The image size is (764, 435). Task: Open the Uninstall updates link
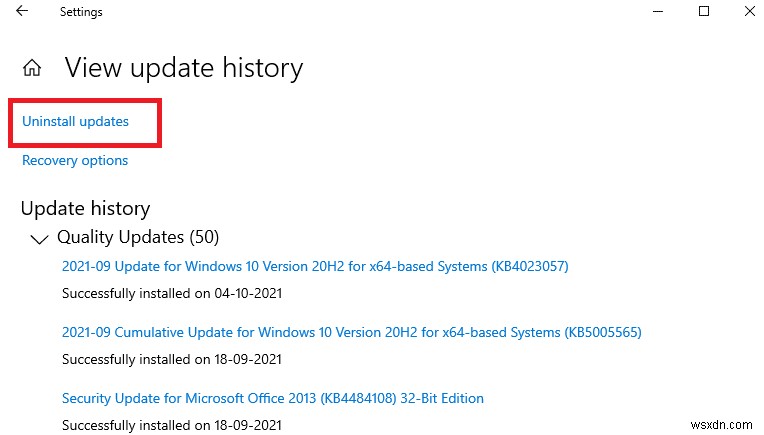pyautogui.click(x=75, y=121)
